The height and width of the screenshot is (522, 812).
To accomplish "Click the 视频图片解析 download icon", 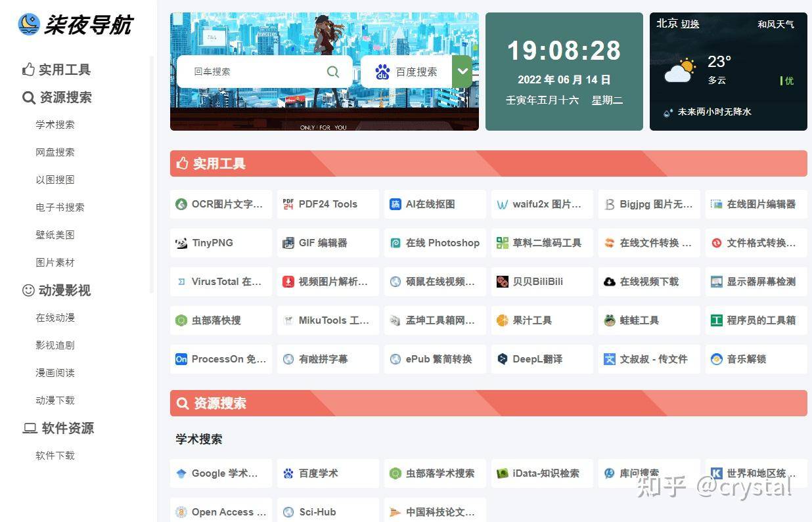I will pos(288,282).
